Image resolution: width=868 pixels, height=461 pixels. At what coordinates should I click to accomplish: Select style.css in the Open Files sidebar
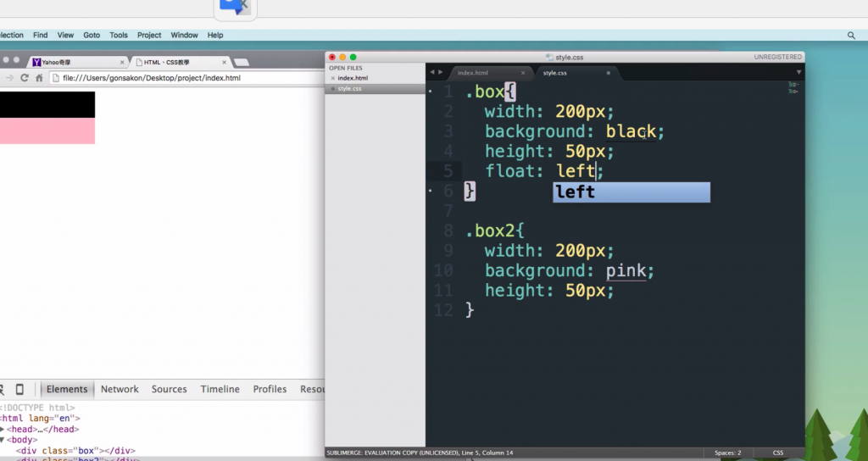click(x=349, y=88)
